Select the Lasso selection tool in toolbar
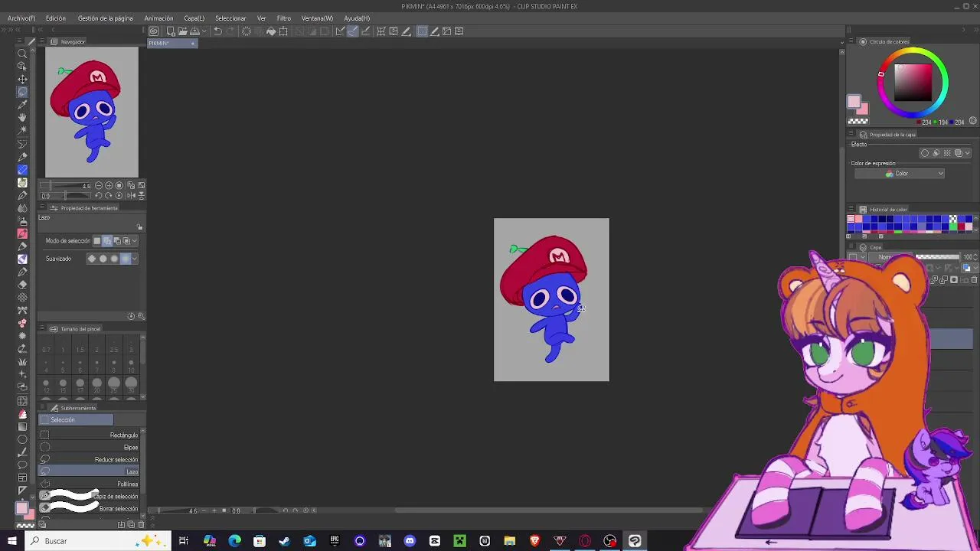The image size is (980, 551). coord(22,92)
